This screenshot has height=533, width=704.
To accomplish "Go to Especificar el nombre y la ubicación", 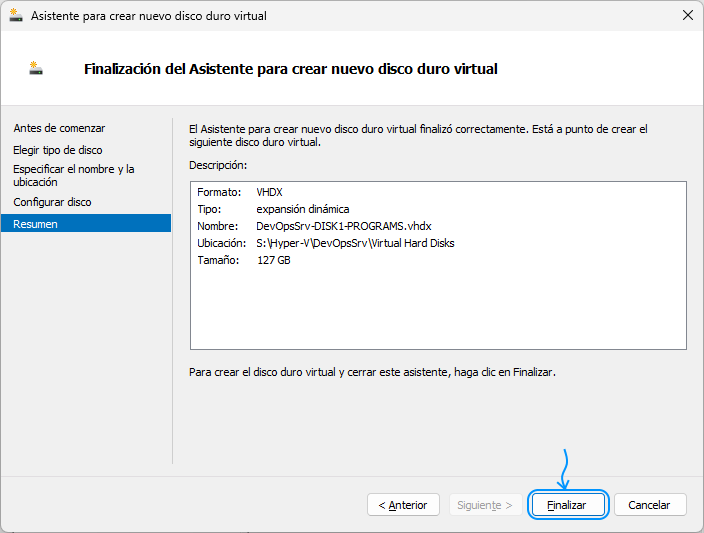I will click(x=74, y=176).
